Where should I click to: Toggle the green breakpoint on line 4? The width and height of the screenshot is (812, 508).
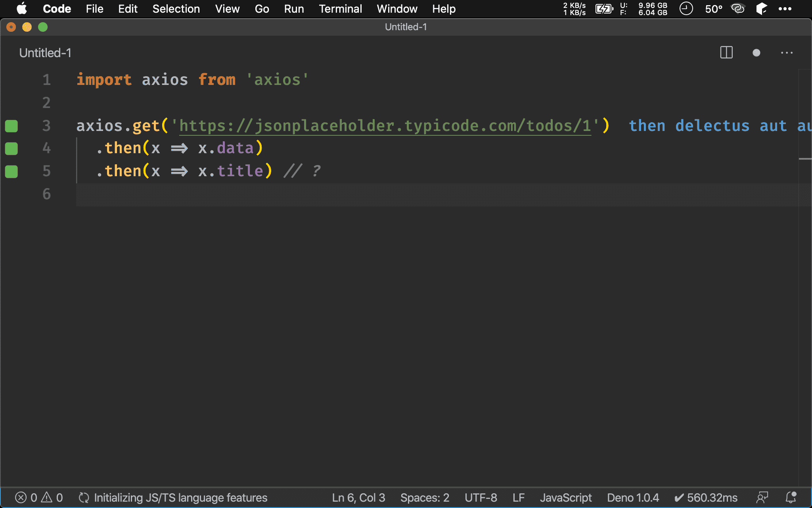(x=12, y=148)
